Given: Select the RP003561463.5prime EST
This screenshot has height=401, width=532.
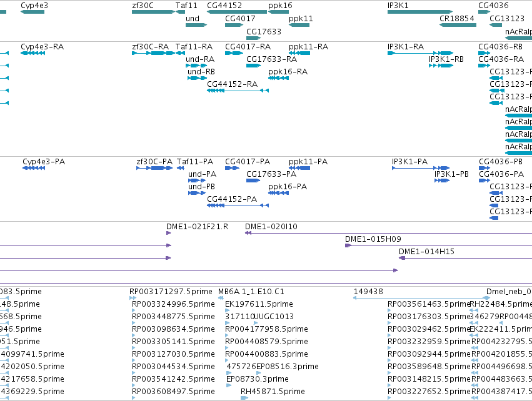Looking at the screenshot, I should click(389, 310).
